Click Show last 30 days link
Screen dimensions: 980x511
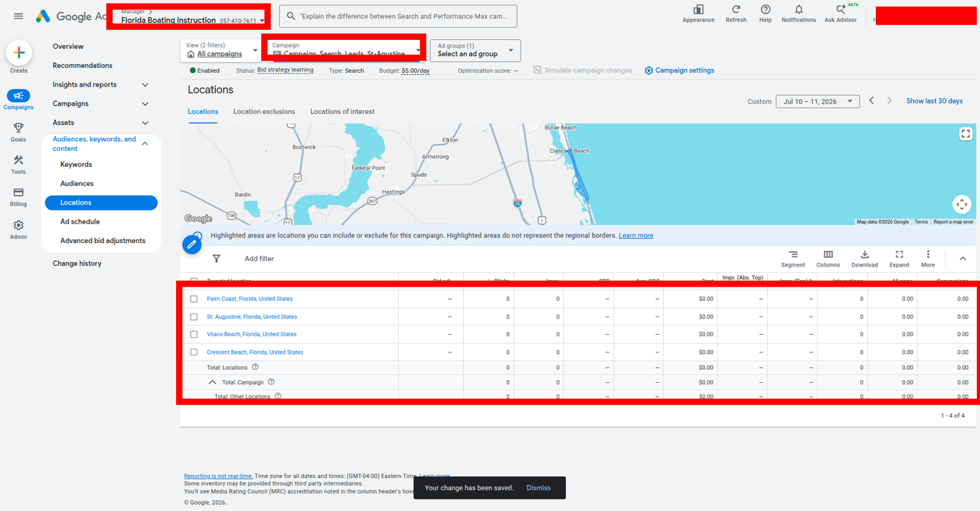point(935,101)
